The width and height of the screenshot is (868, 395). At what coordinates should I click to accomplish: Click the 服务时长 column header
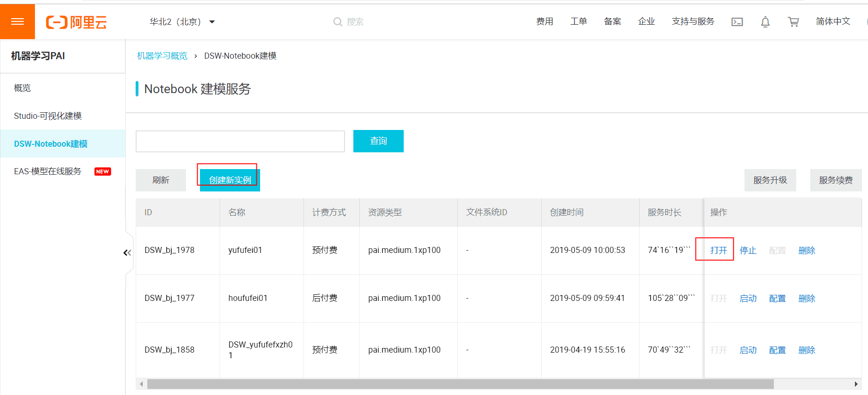point(665,212)
